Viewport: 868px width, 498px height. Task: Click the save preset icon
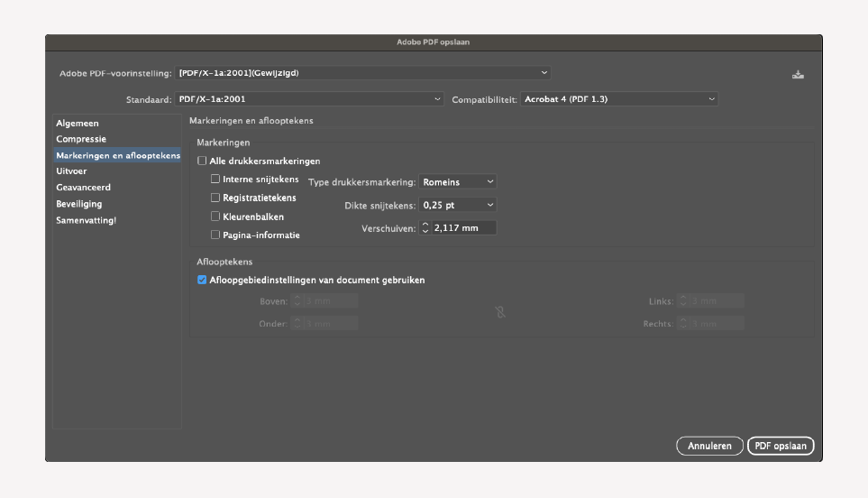coord(798,74)
